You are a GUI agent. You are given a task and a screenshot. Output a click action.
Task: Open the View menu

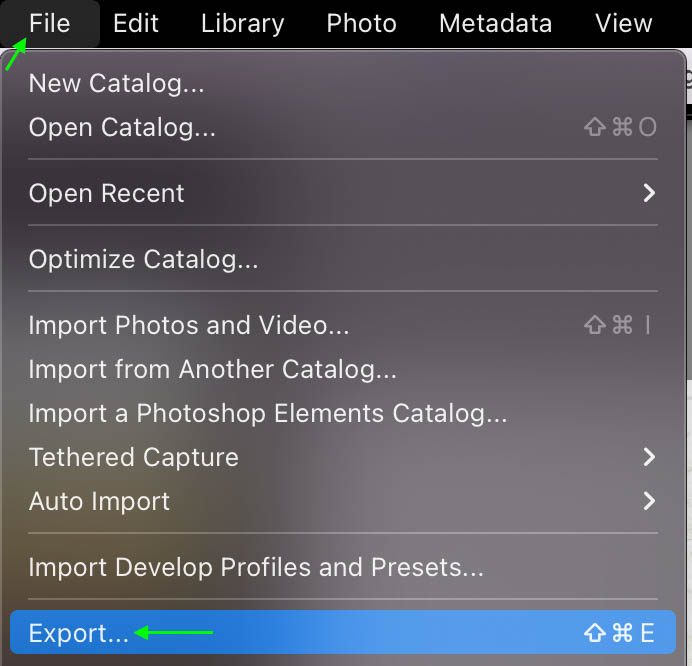tap(623, 23)
